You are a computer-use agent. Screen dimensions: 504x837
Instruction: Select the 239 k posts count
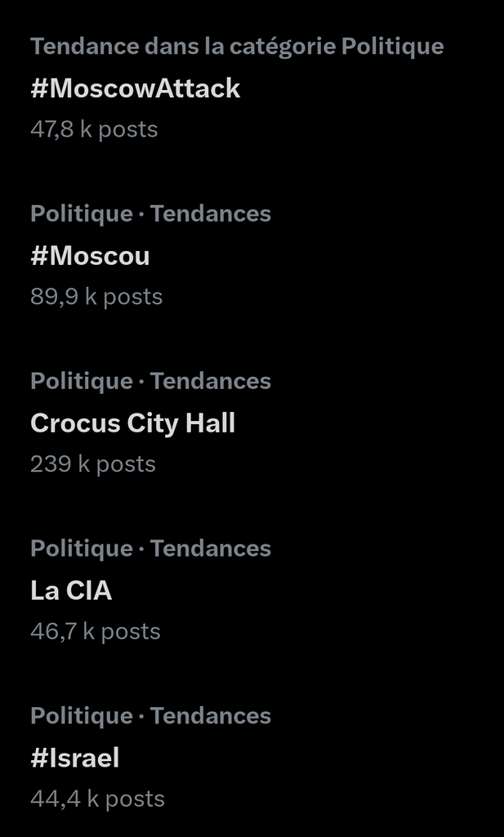pos(92,464)
